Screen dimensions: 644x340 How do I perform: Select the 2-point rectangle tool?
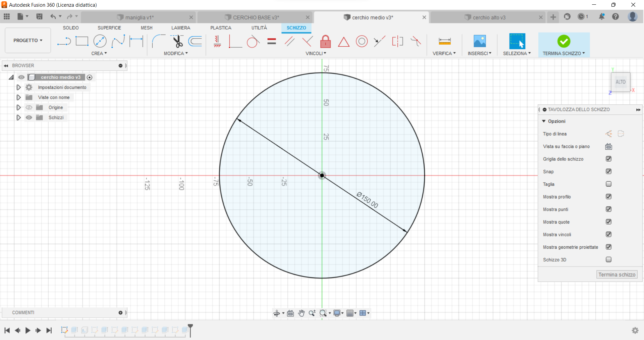point(82,41)
